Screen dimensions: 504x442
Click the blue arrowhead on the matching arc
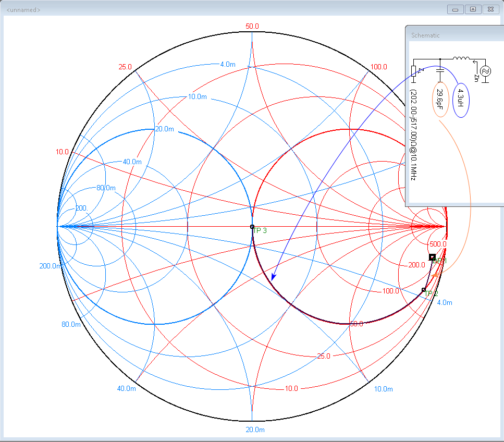(x=273, y=277)
